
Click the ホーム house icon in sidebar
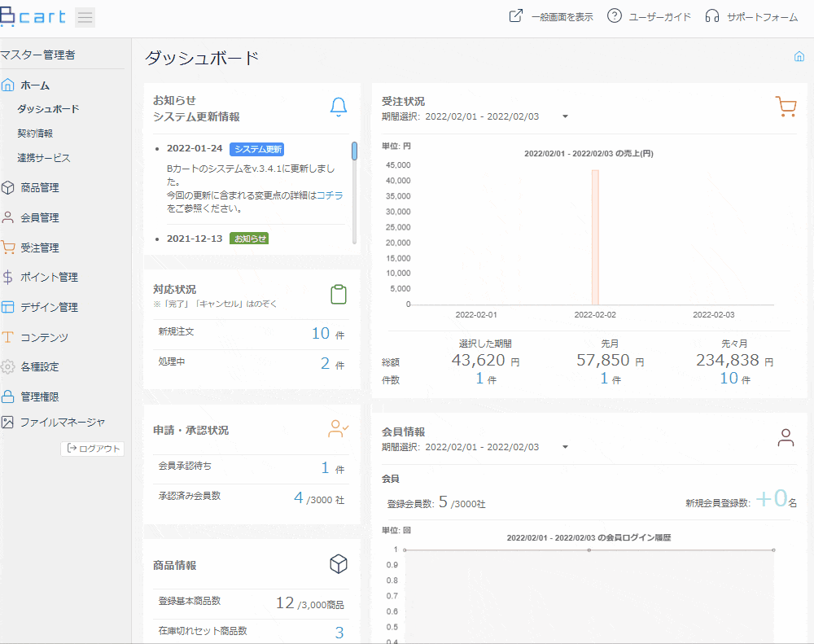coord(8,85)
